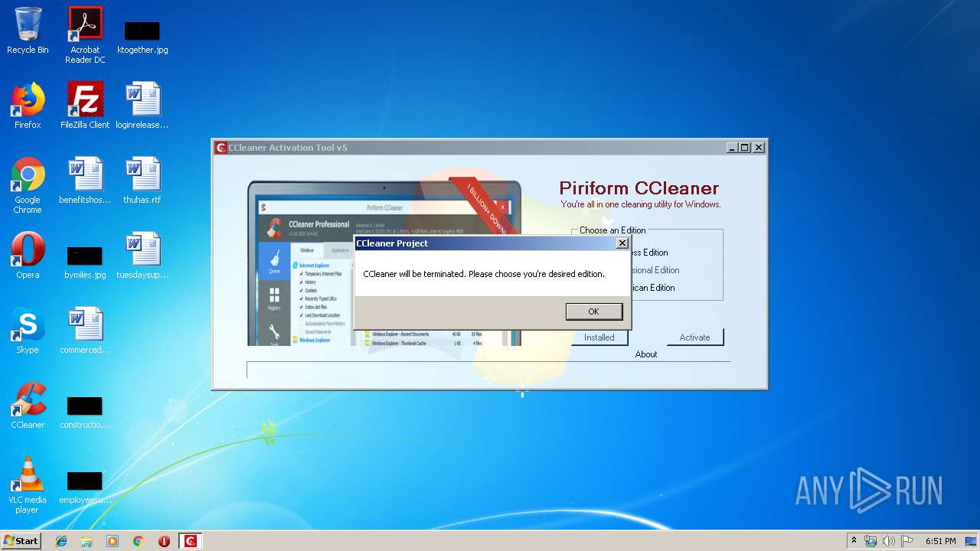Select the Google Chrome desktop shortcut
980x551 pixels.
point(28,185)
